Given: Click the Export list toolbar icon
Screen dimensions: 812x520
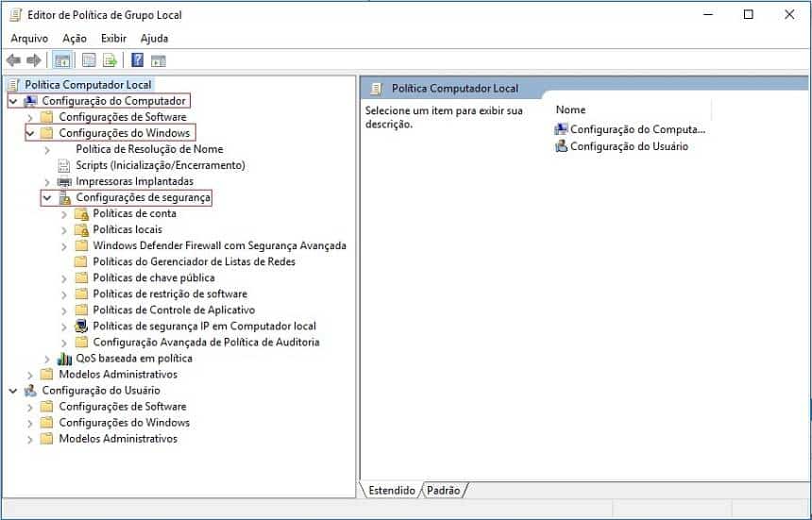Looking at the screenshot, I should [x=110, y=60].
